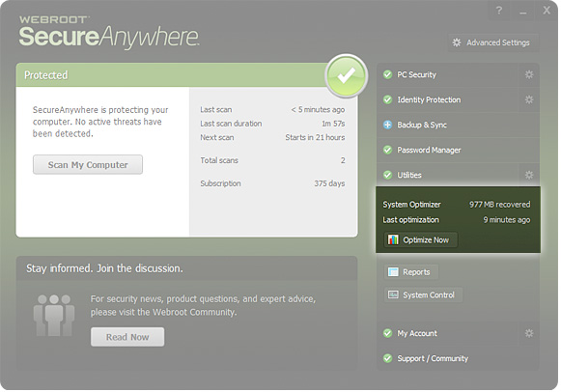Expand the PC Security section
Image resolution: width=561 pixels, height=392 pixels.
pos(447,74)
